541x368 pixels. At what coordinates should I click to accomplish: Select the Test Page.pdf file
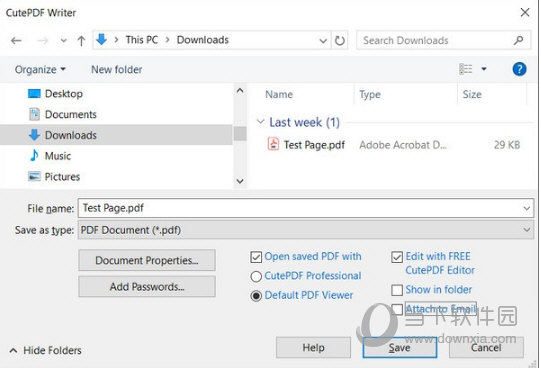point(314,145)
